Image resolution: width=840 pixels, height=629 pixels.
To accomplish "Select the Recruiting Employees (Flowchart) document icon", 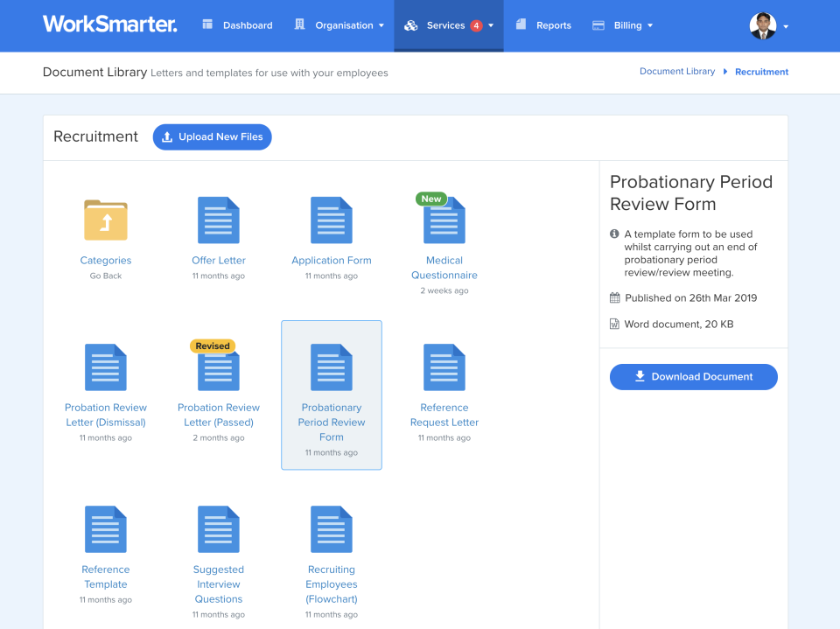I will [331, 529].
